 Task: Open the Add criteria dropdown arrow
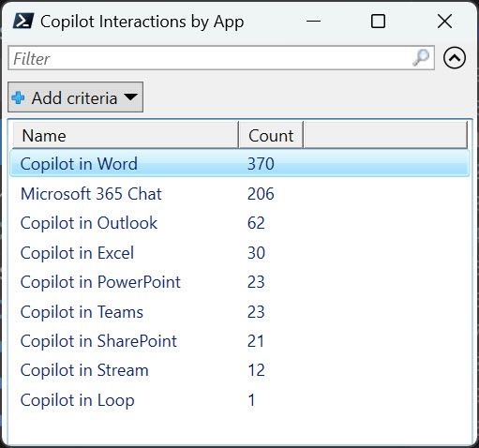tap(130, 97)
